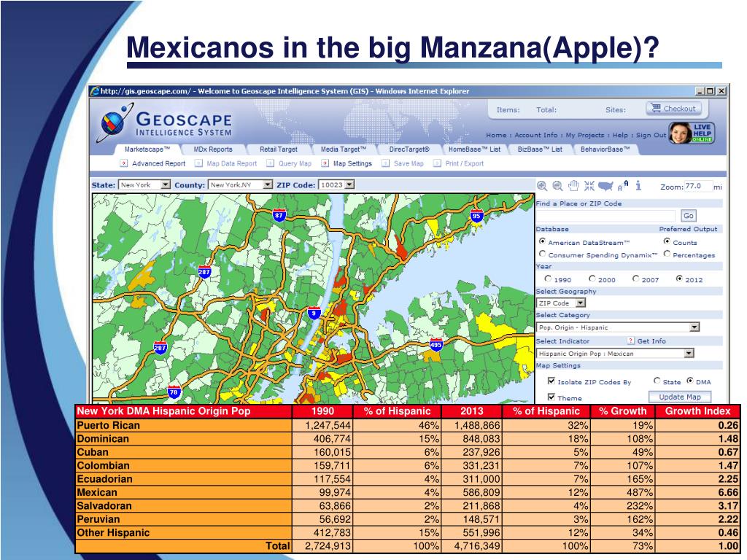Click the Internet Explorer title bar icon

(x=96, y=91)
